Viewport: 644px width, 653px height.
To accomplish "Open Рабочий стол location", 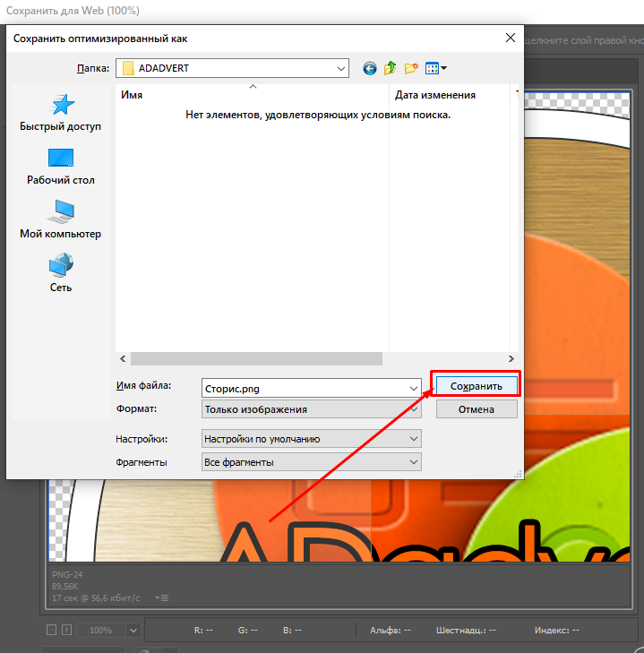I will click(60, 167).
